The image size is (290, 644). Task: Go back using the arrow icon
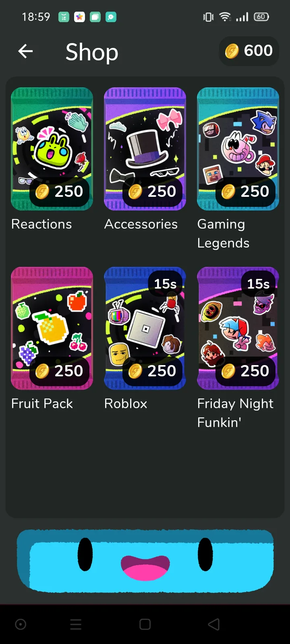[25, 51]
